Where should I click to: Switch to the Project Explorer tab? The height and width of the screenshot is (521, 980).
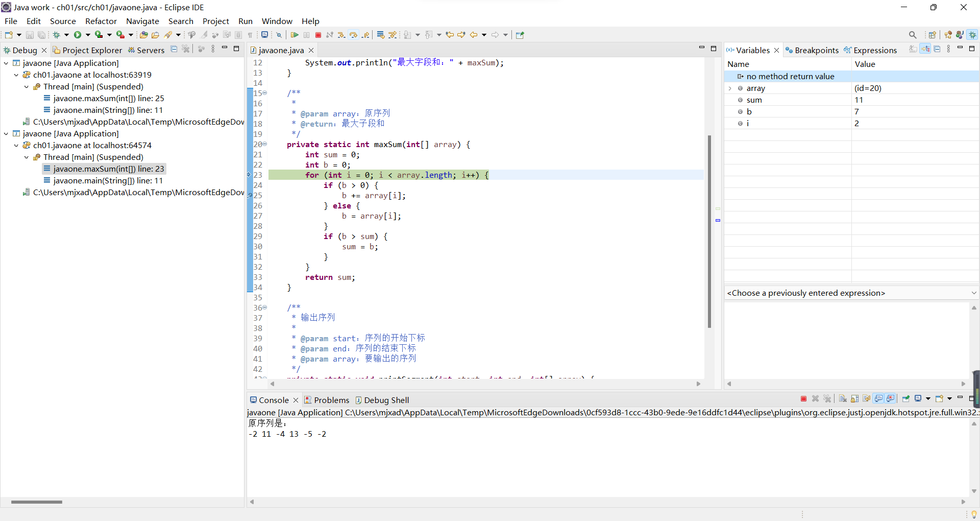point(87,50)
